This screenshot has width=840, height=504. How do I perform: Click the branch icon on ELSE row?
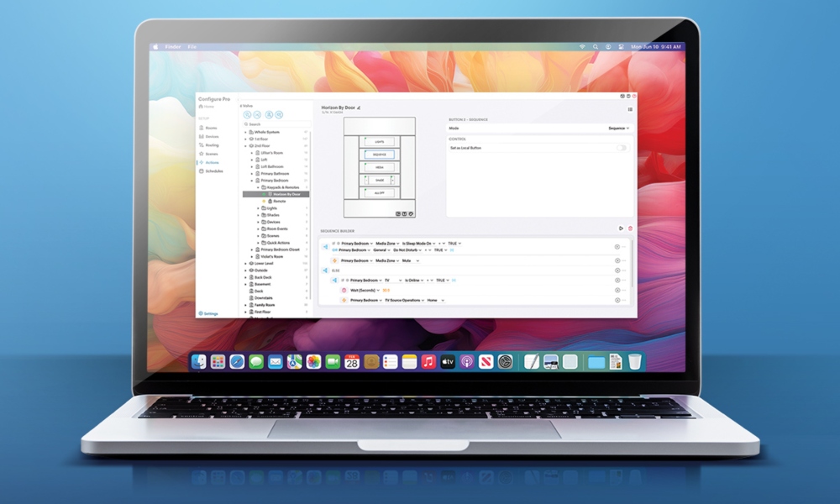325,270
